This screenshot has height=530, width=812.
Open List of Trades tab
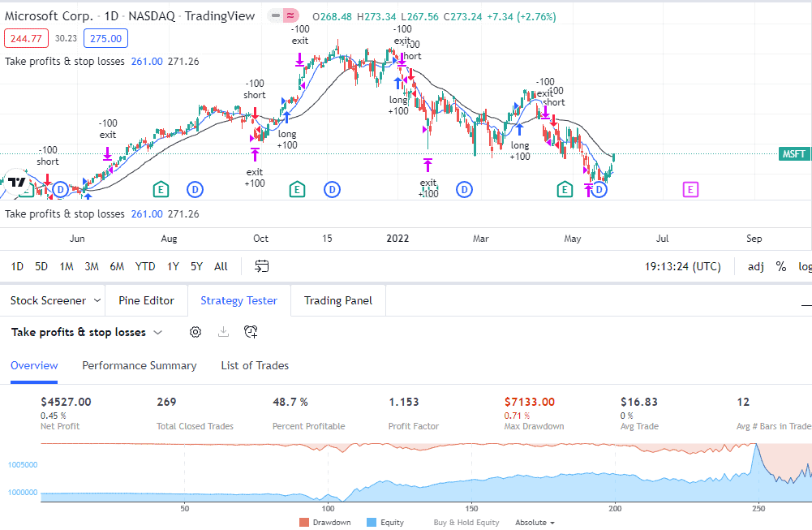click(255, 366)
